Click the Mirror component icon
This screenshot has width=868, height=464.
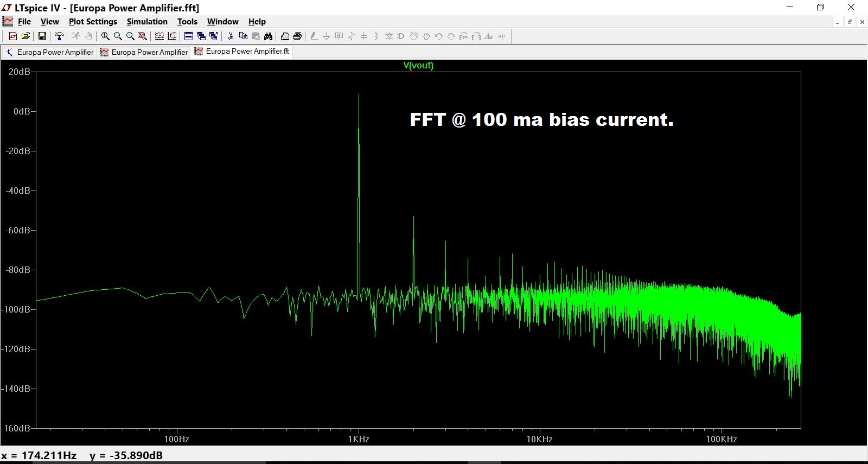(476, 36)
